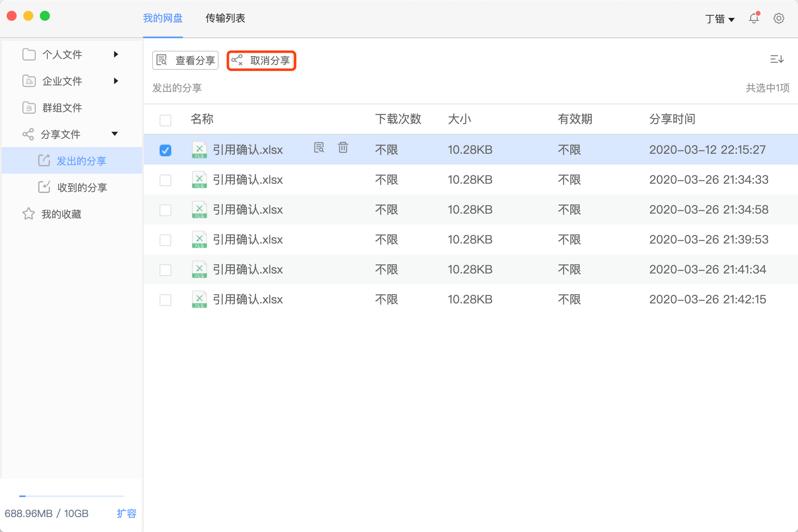Click the 共选中1项 selection count
This screenshot has height=532, width=798.
(768, 88)
